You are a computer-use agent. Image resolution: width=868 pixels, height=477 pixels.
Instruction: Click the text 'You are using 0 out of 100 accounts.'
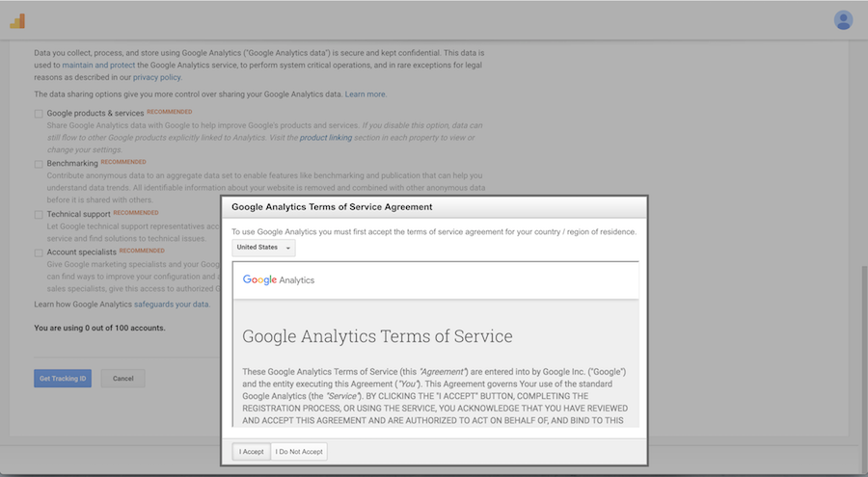point(99,329)
